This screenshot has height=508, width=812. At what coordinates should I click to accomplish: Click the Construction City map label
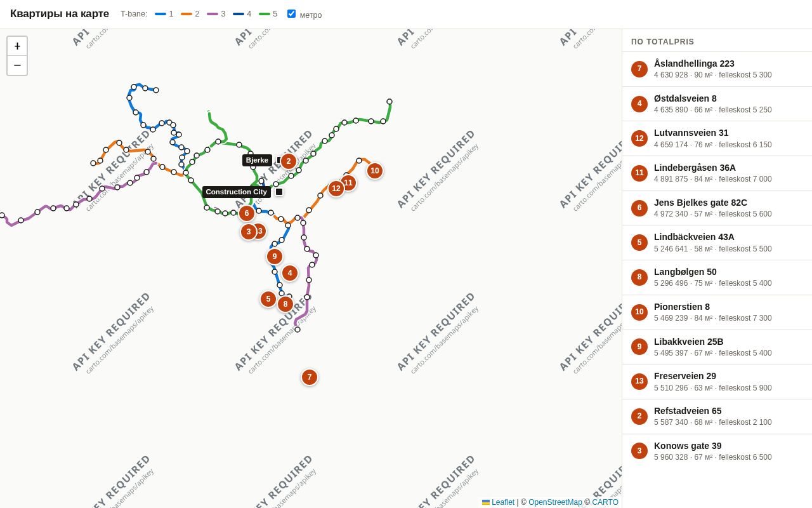[x=237, y=192]
